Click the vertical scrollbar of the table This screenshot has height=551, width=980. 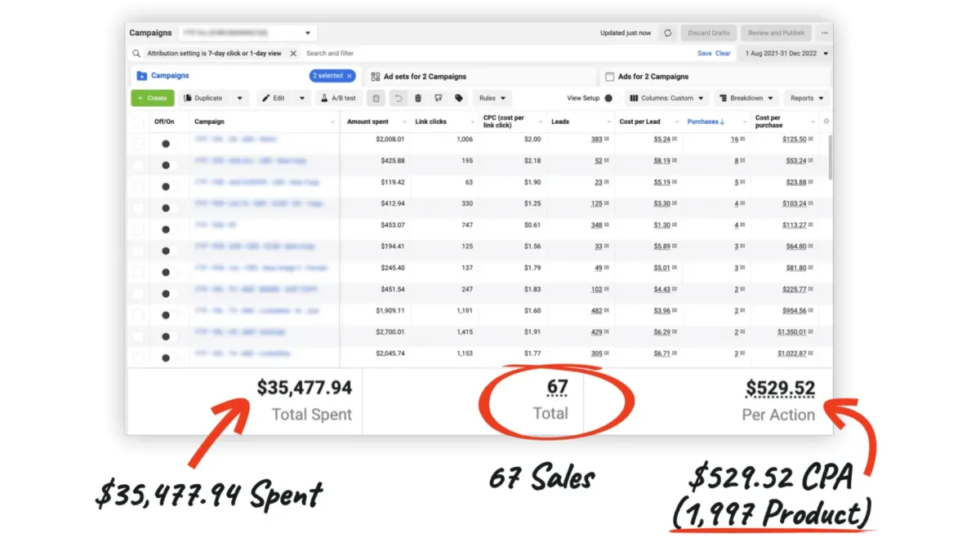click(x=830, y=158)
